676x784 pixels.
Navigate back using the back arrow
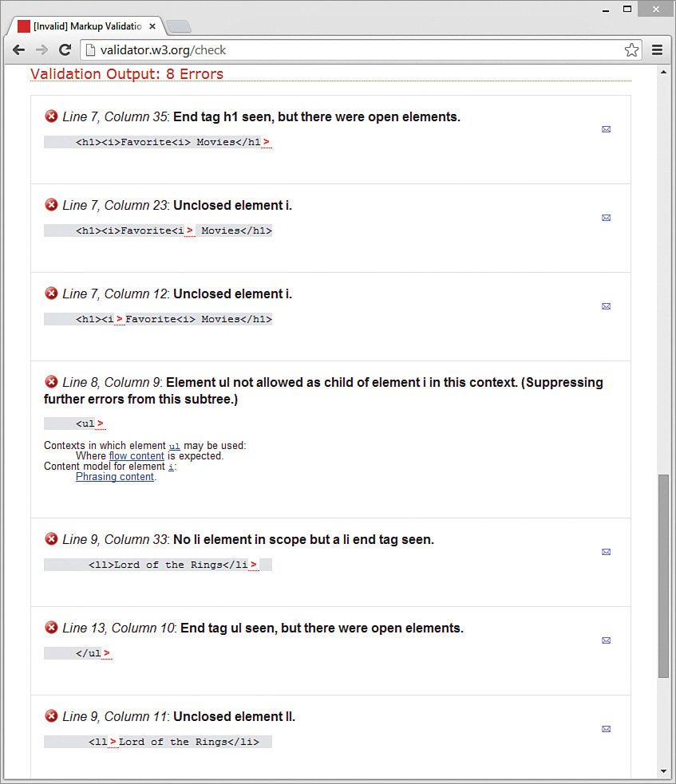(18, 49)
